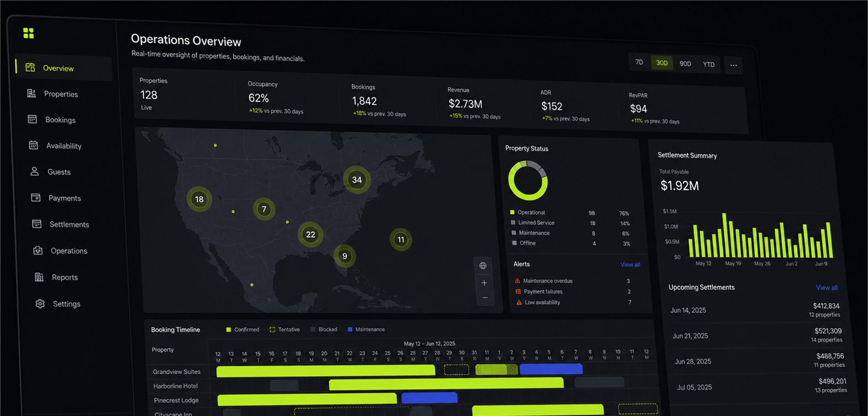Select the Bookings sidebar icon
Image resolution: width=868 pixels, height=416 pixels.
(32, 119)
